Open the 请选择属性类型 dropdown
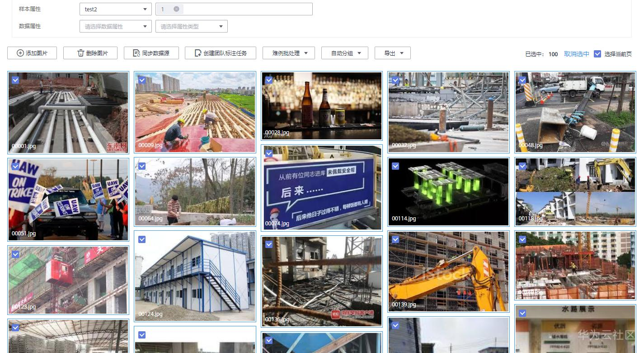The height and width of the screenshot is (353, 644). tap(192, 26)
